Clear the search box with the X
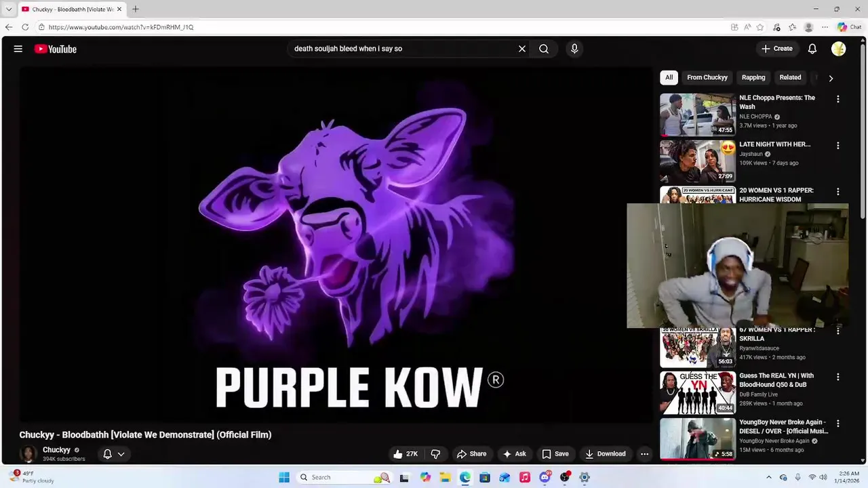 [x=522, y=49]
